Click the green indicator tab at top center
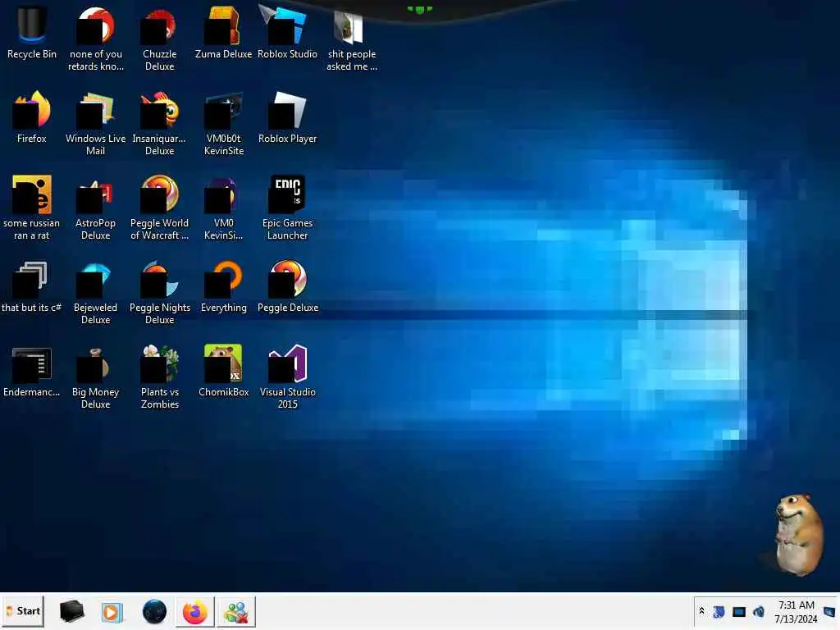Viewport: 840px width, 630px height. [x=419, y=9]
